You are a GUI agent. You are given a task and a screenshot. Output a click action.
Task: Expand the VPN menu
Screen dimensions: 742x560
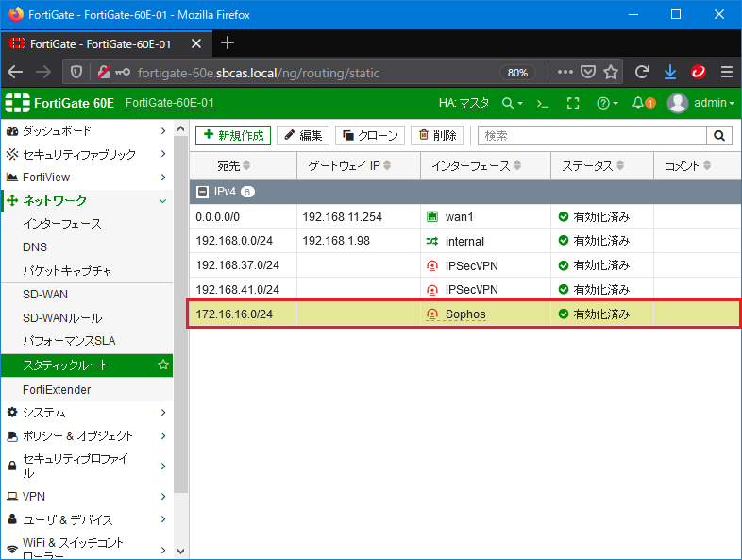point(87,497)
